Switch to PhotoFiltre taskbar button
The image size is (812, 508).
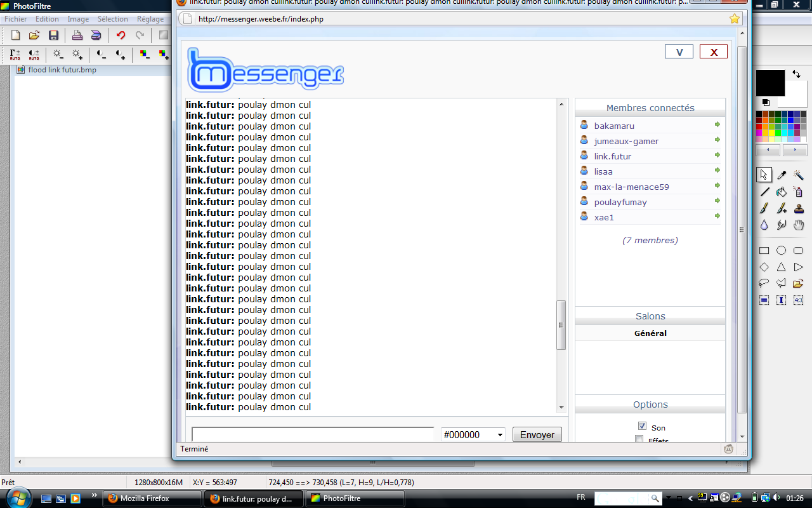355,498
